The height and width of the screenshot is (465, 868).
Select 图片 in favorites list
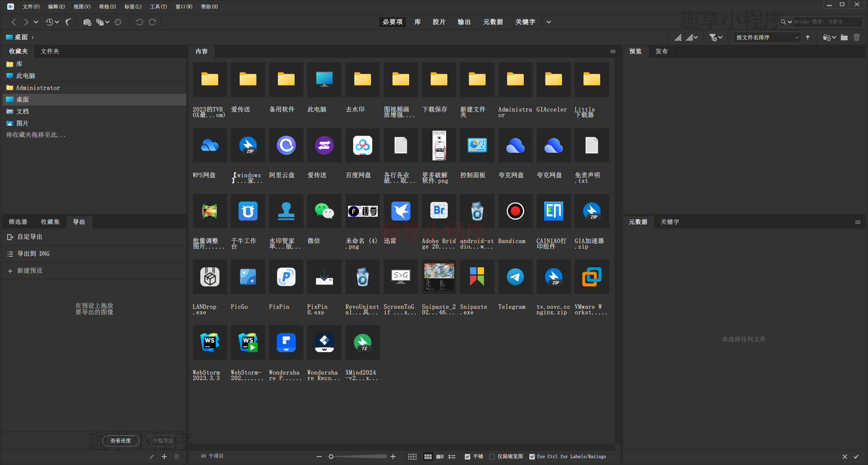pyautogui.click(x=94, y=123)
